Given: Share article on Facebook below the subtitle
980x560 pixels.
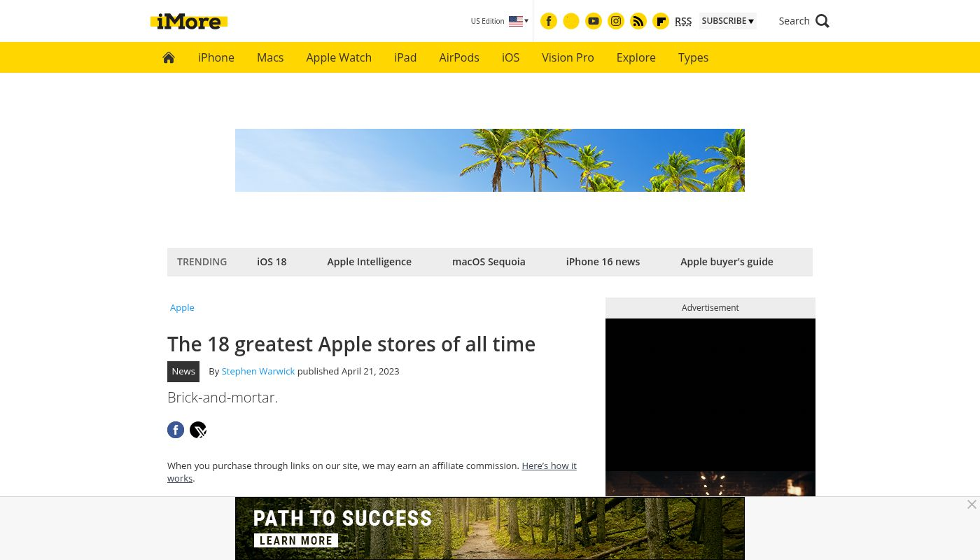Looking at the screenshot, I should pos(176,430).
